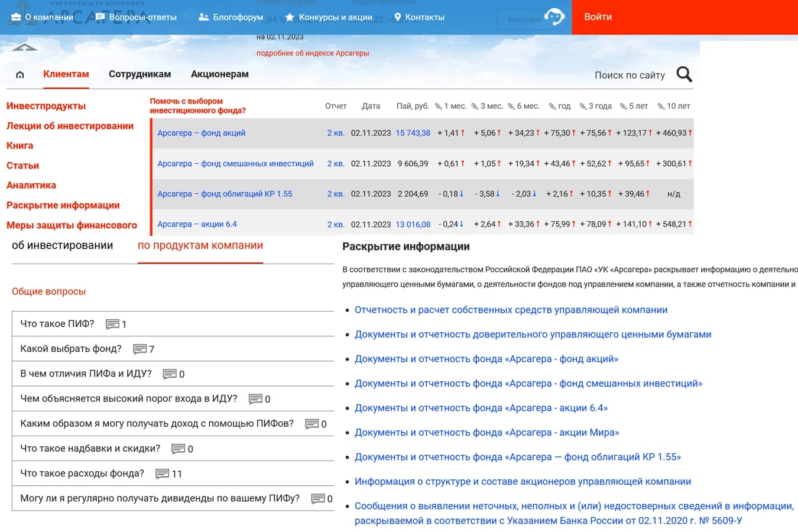Select the об инвестировании tab
Image resolution: width=798 pixels, height=532 pixels.
62,245
